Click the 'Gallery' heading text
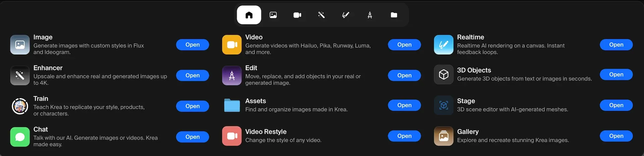Viewport: 644px width, 156px height. coord(468,132)
